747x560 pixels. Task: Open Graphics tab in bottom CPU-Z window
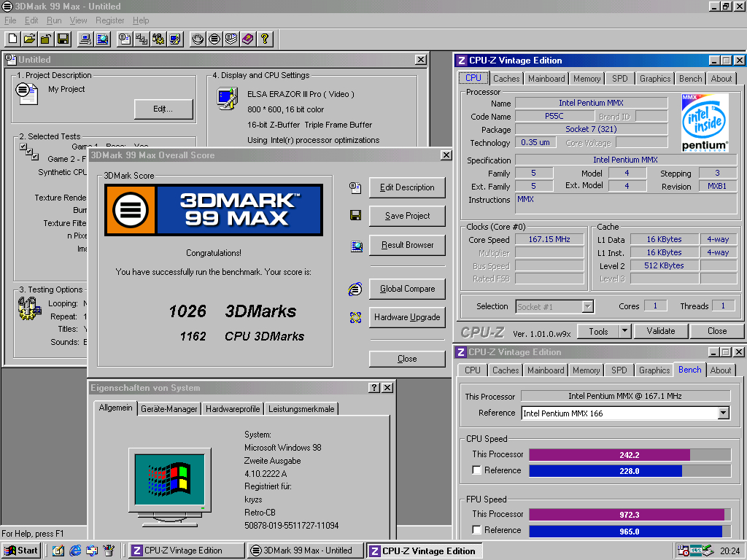654,370
